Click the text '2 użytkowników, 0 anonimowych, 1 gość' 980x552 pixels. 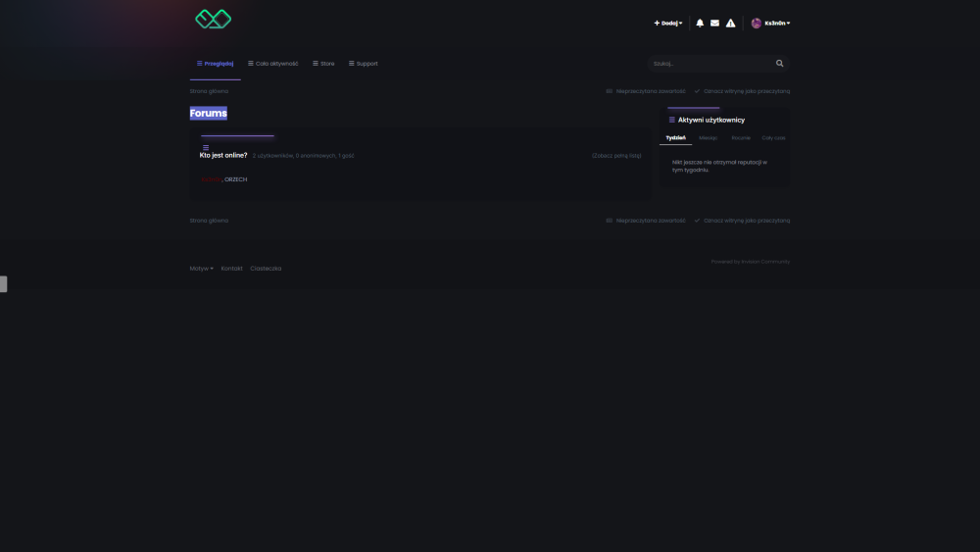coord(303,156)
